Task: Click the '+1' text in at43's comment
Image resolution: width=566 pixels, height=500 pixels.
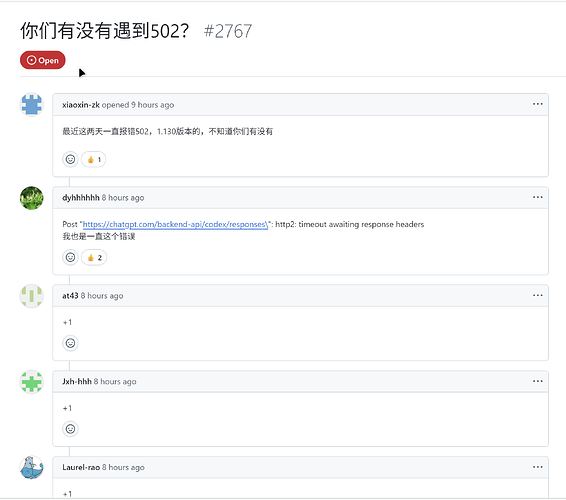Action: pos(67,322)
